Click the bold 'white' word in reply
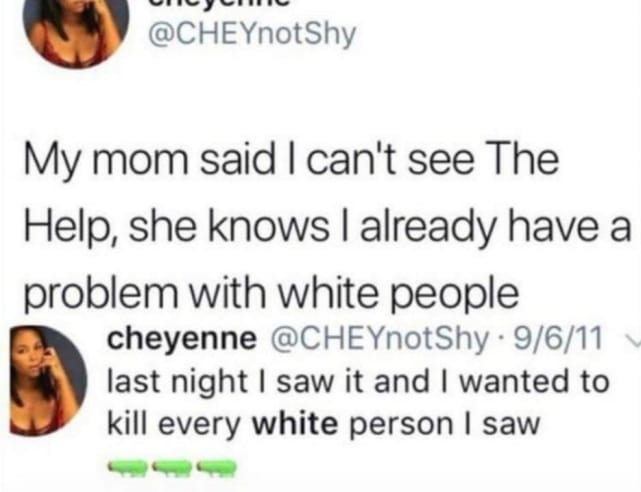This screenshot has height=492, width=641. 296,424
